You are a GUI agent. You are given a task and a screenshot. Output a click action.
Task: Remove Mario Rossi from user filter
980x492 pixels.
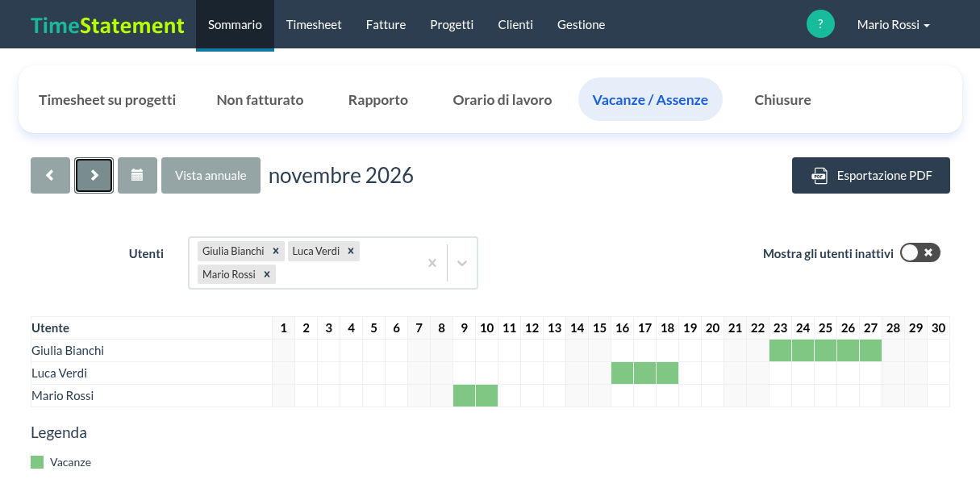tap(267, 274)
